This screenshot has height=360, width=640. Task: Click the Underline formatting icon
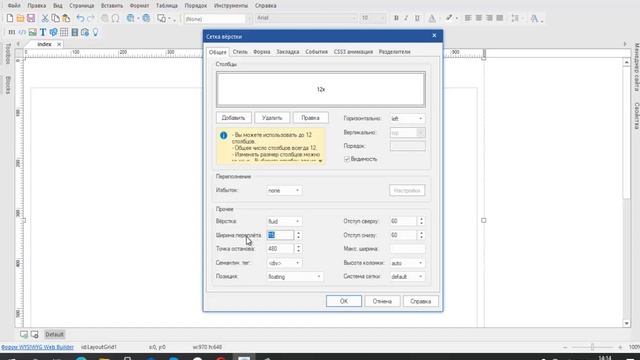tap(417, 18)
